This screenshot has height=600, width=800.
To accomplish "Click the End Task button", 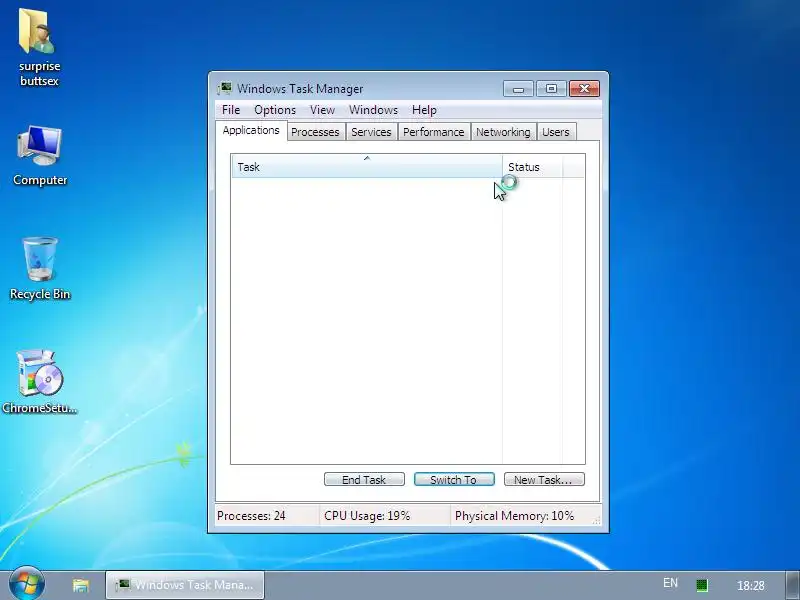I will point(364,480).
